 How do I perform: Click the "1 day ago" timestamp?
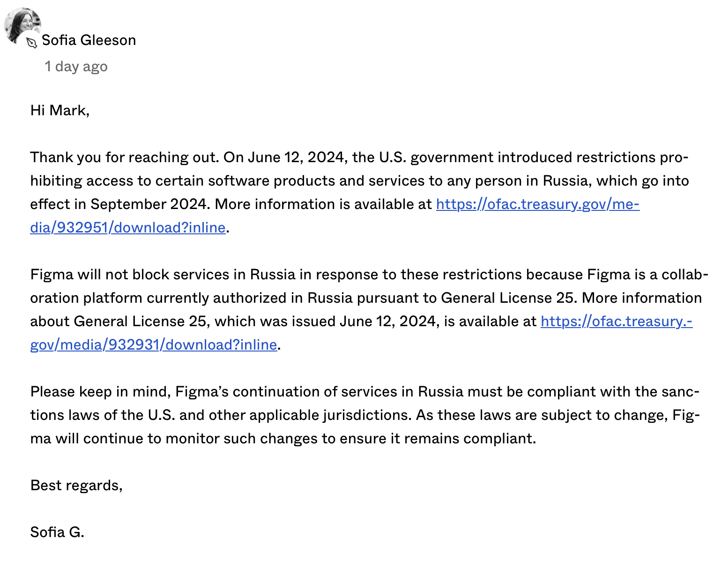coord(76,67)
